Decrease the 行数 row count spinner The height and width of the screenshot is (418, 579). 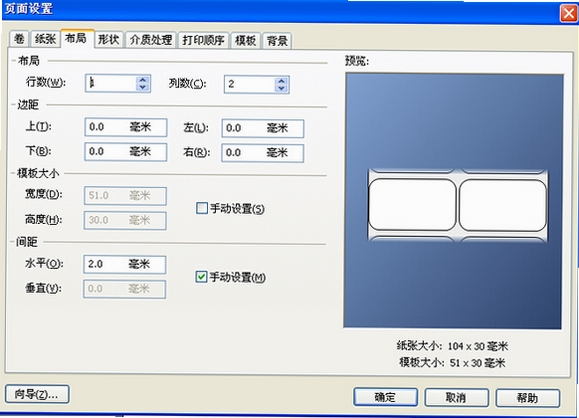tap(143, 88)
